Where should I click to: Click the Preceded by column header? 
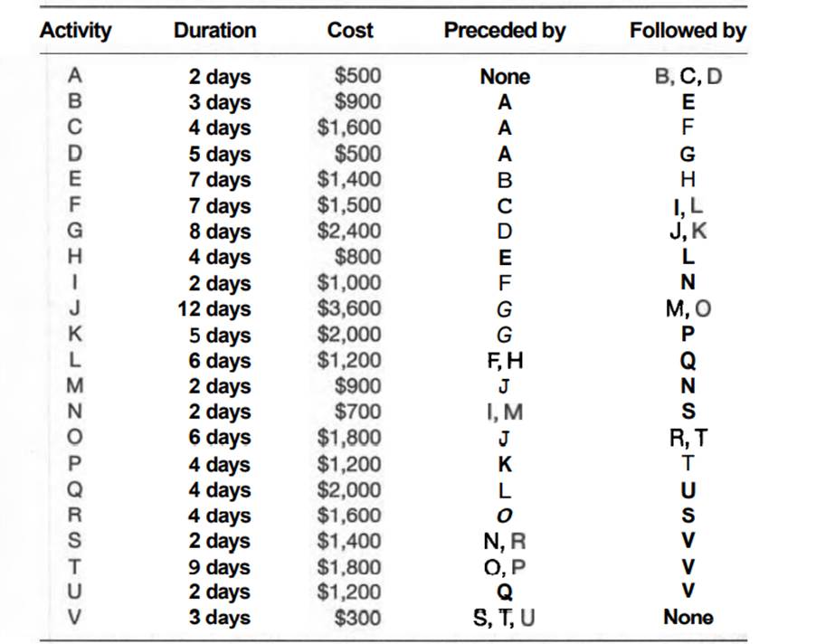504,31
